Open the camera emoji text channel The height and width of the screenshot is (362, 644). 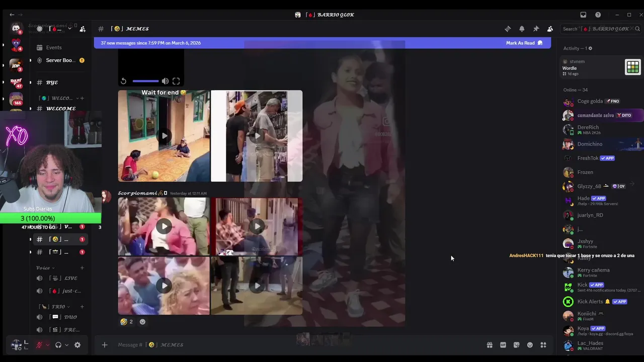58,252
